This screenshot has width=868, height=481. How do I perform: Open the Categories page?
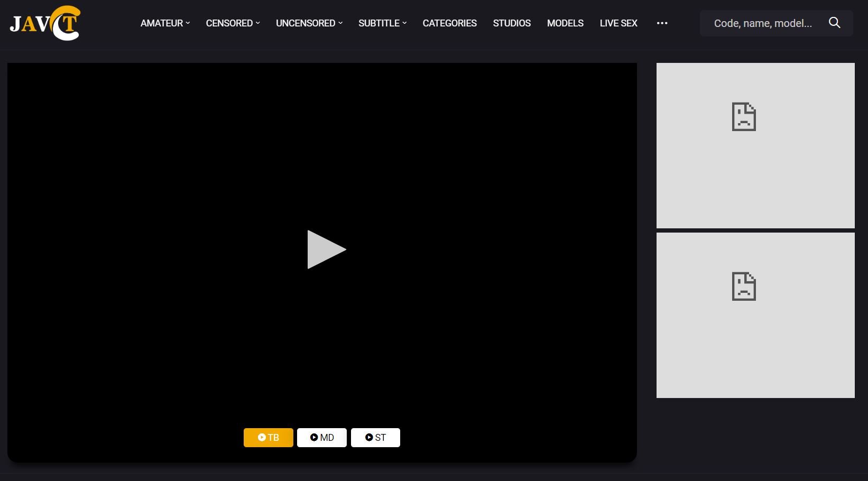(x=449, y=23)
